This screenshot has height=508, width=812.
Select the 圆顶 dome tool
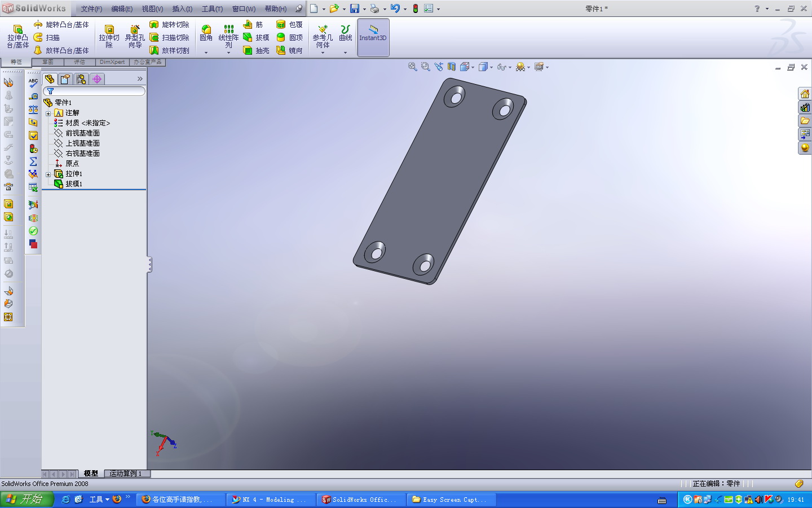click(x=289, y=38)
